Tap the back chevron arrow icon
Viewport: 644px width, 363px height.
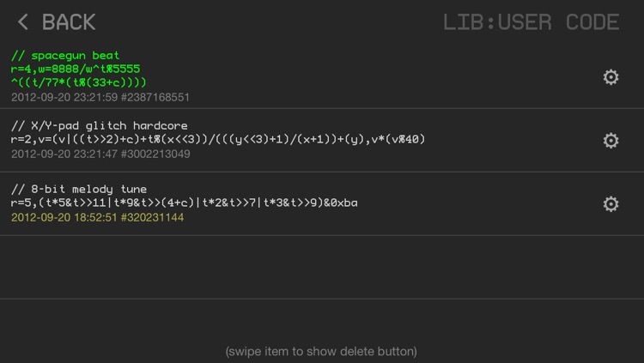click(23, 21)
